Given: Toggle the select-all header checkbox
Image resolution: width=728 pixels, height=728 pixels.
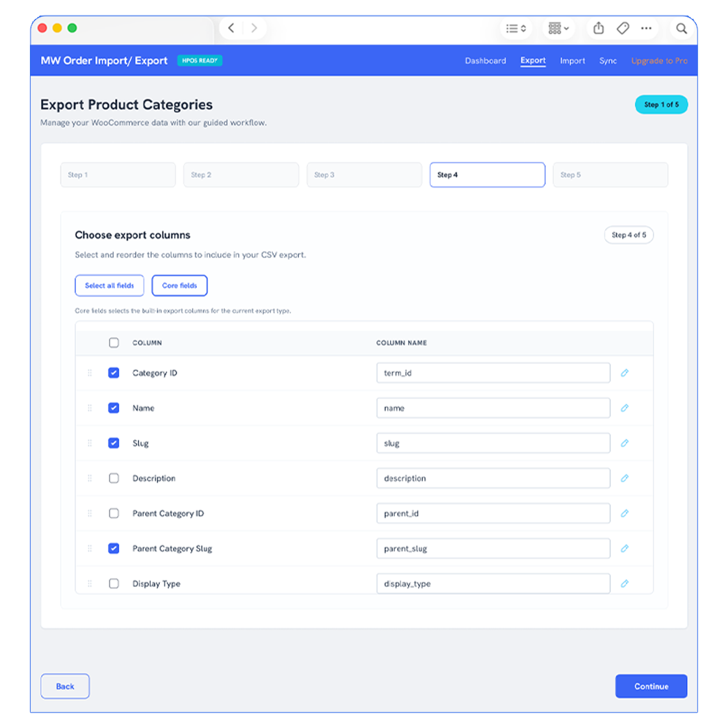Looking at the screenshot, I should [114, 343].
